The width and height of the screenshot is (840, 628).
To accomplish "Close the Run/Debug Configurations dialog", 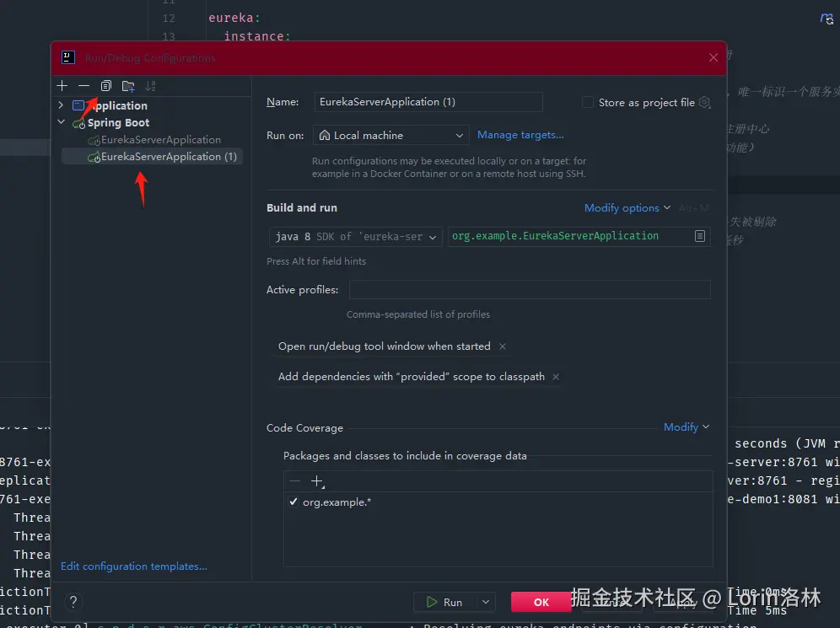I will tap(713, 57).
